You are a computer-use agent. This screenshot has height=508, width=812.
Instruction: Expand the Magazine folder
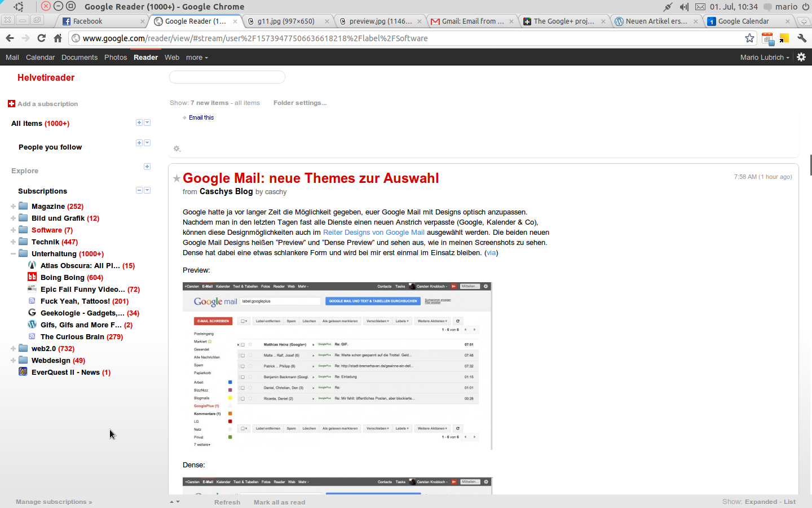[x=13, y=206]
